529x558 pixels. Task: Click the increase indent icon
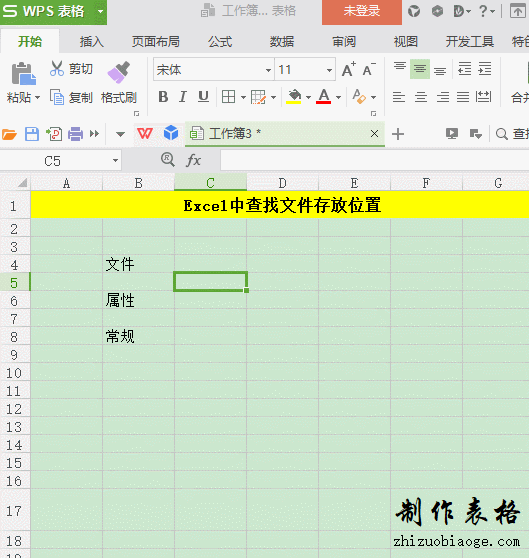point(485,69)
